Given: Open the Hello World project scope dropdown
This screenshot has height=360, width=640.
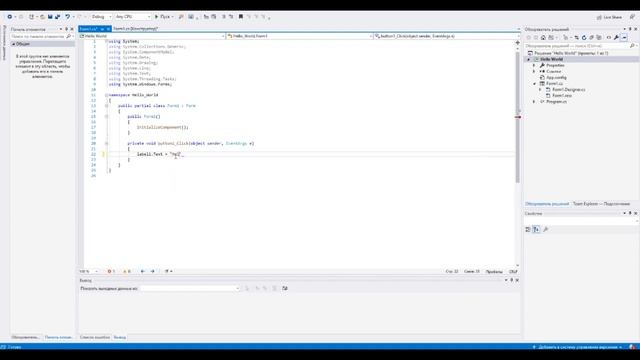Looking at the screenshot, I should [152, 36].
